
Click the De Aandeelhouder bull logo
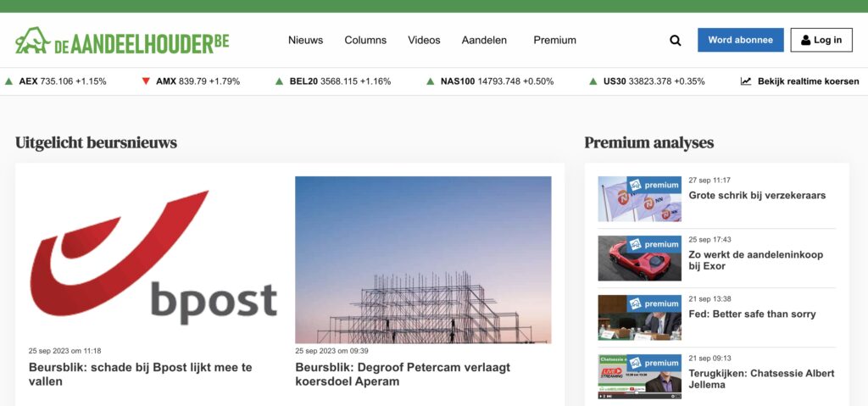click(34, 40)
